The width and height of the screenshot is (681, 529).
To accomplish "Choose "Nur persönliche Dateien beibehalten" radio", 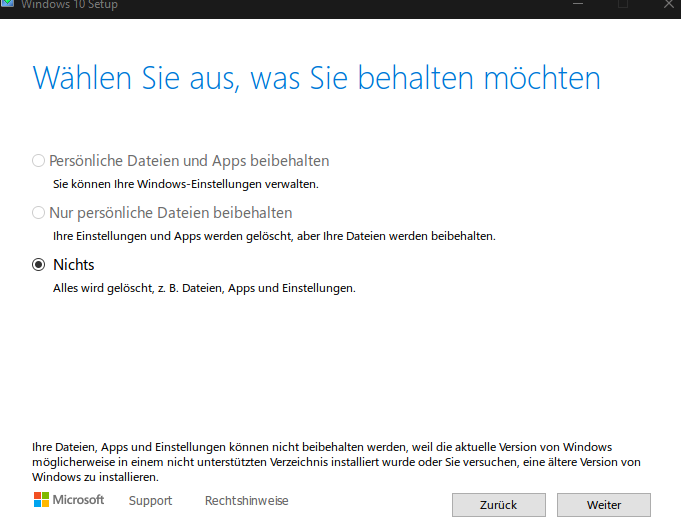I will click(39, 213).
